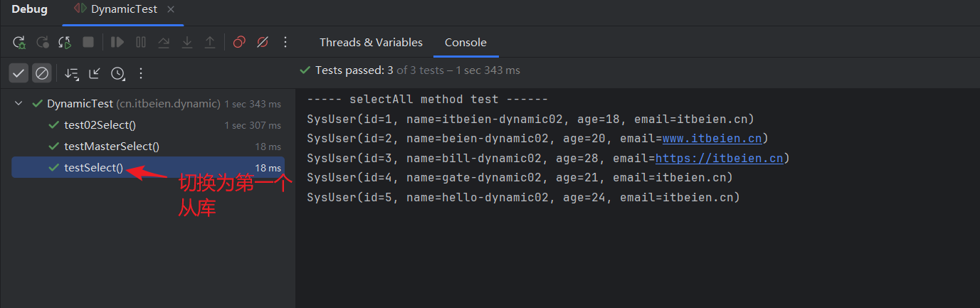Toggle Show Passed tests filter
Viewport: 980px width, 308px height.
(x=19, y=73)
